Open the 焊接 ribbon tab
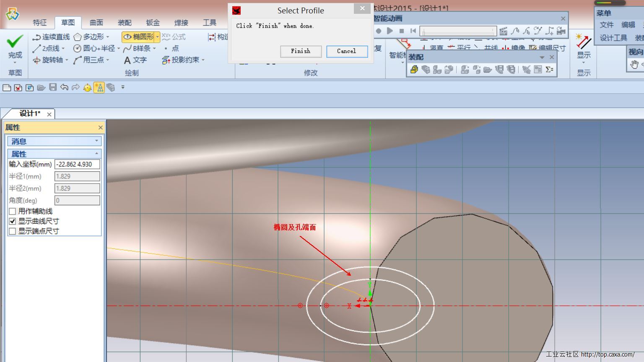This screenshot has width=644, height=362. [181, 23]
